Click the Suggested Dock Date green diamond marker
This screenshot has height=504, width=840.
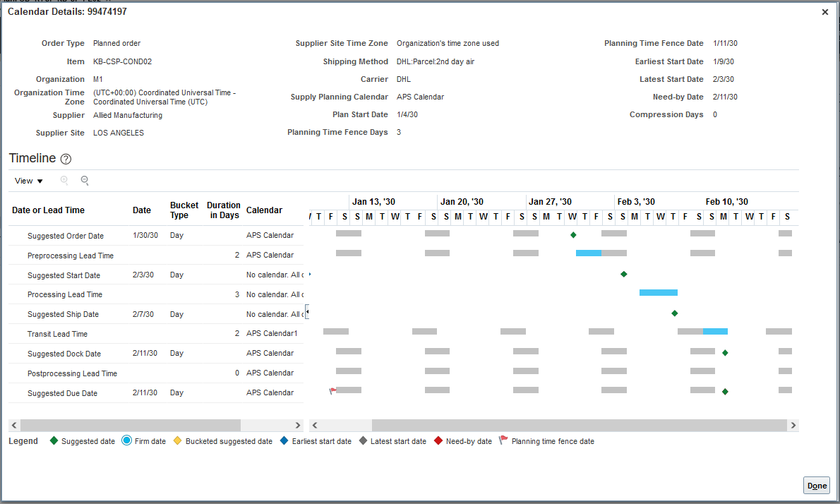(x=725, y=353)
